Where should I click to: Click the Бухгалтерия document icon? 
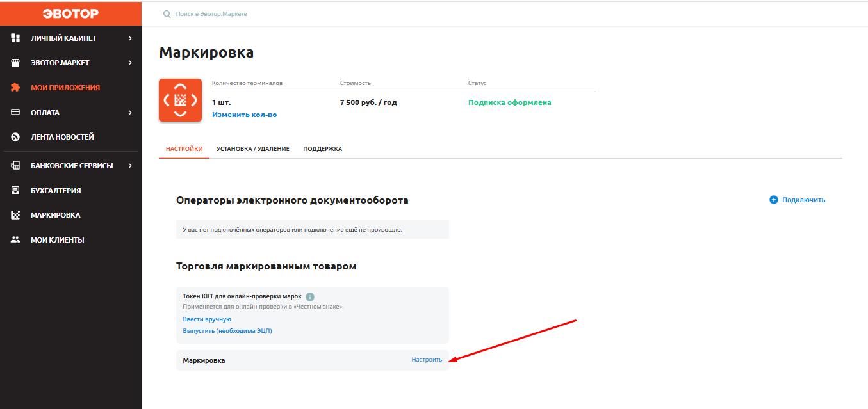16,191
